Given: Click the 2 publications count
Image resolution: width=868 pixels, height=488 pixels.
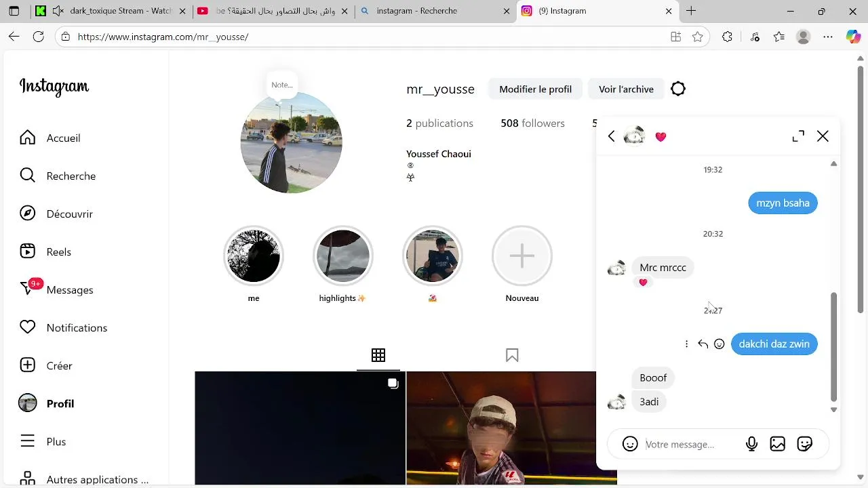Looking at the screenshot, I should (439, 123).
